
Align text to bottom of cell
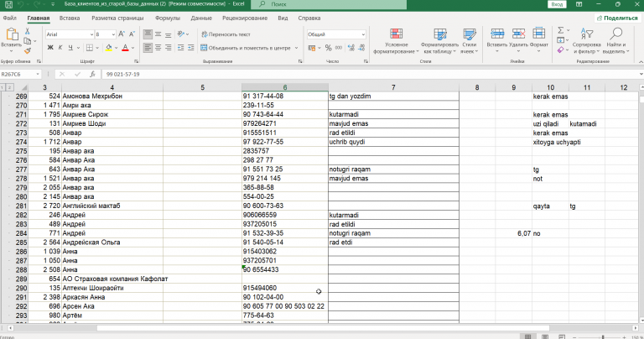tap(169, 34)
